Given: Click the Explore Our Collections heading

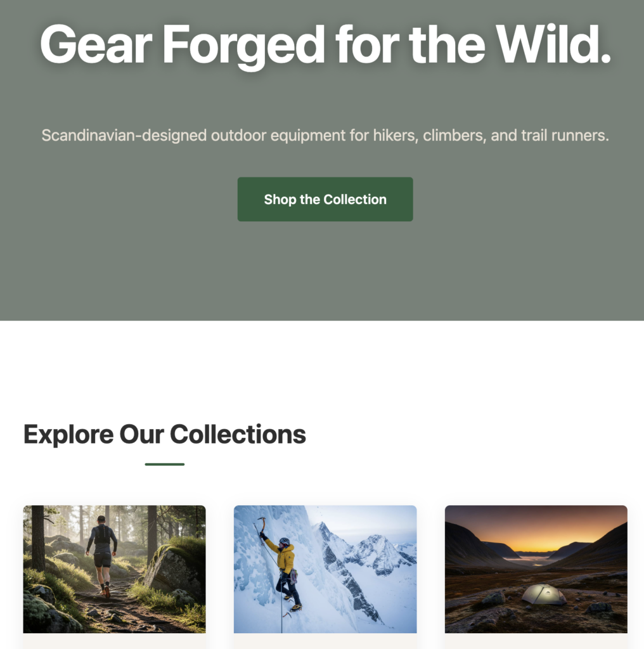Looking at the screenshot, I should (165, 435).
